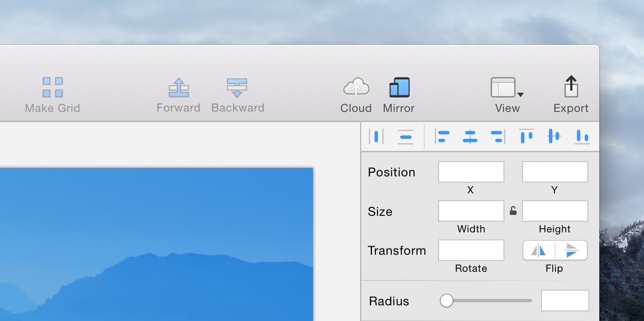Screen dimensions: 644x321
Task: Align layers to right edge
Action: pyautogui.click(x=498, y=137)
